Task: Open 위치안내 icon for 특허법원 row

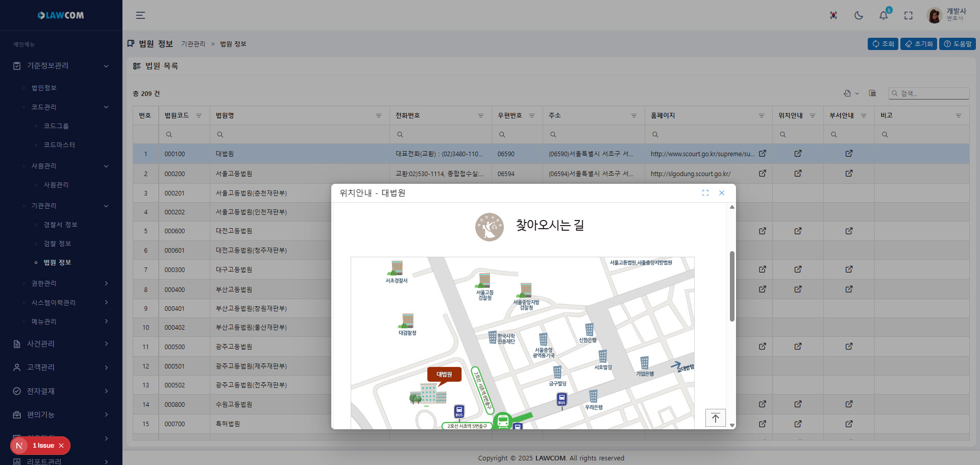Action: [x=798, y=424]
